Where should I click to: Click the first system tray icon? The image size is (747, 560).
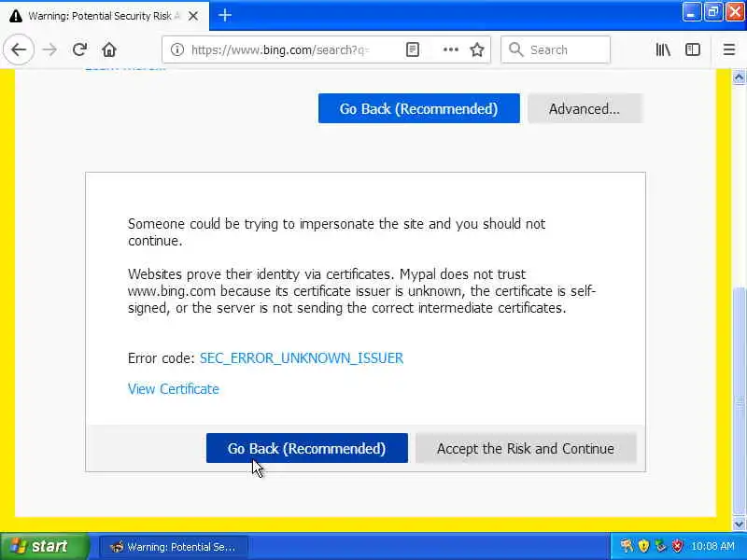click(627, 546)
